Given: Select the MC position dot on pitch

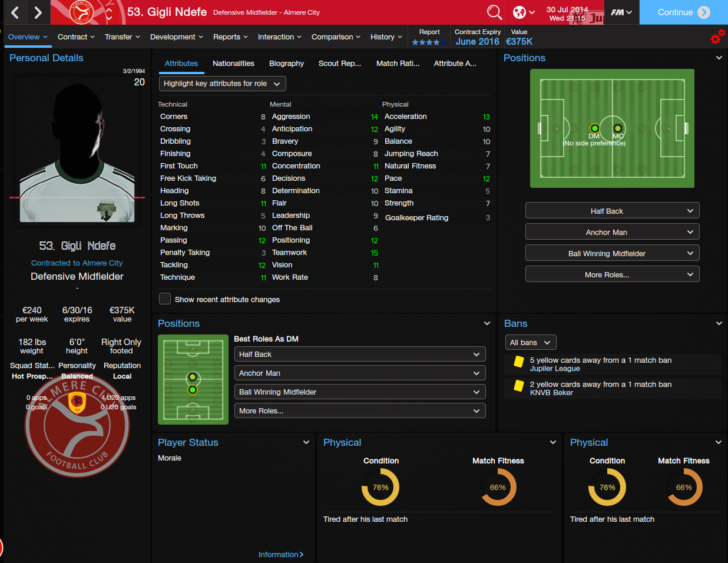Looking at the screenshot, I should coord(618,128).
